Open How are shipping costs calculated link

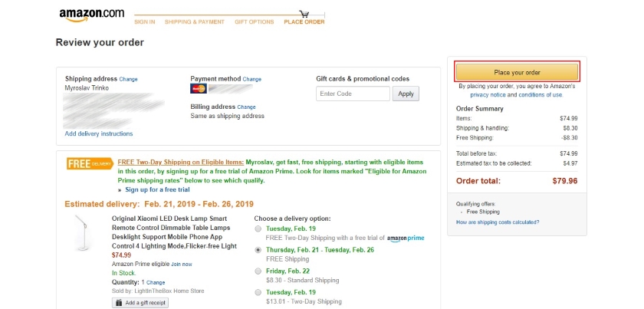click(x=498, y=222)
